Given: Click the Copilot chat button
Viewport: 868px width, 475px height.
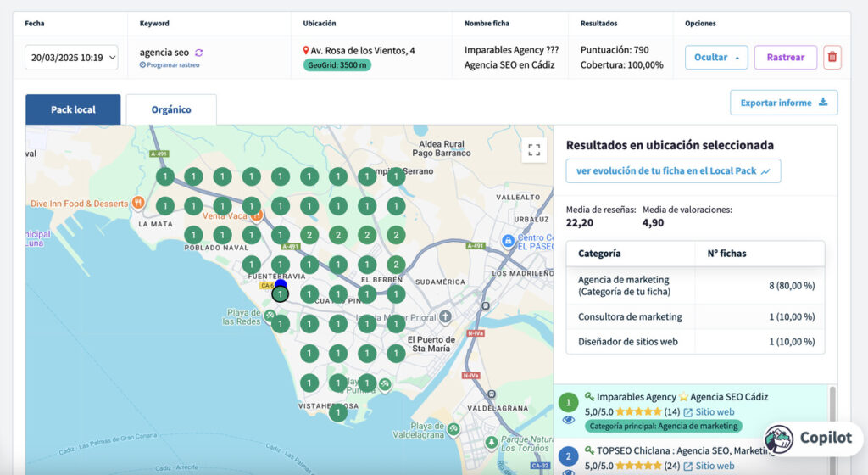Looking at the screenshot, I should 814,439.
